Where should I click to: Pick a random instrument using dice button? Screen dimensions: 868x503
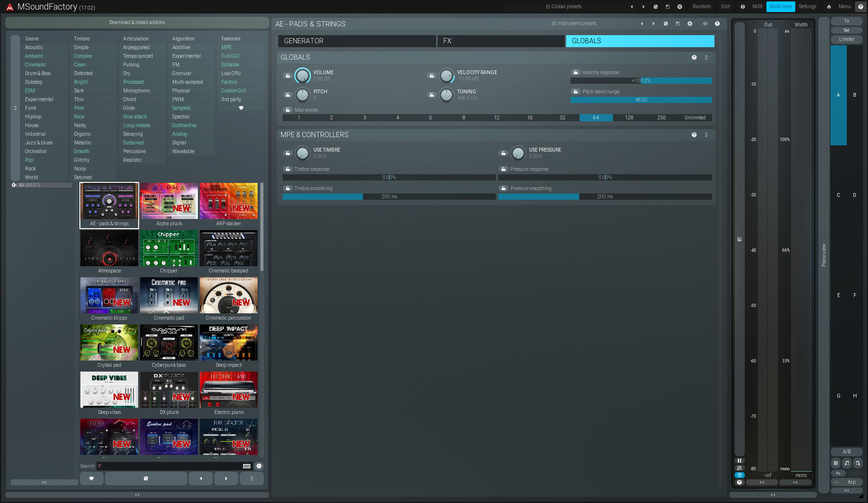(x=146, y=478)
